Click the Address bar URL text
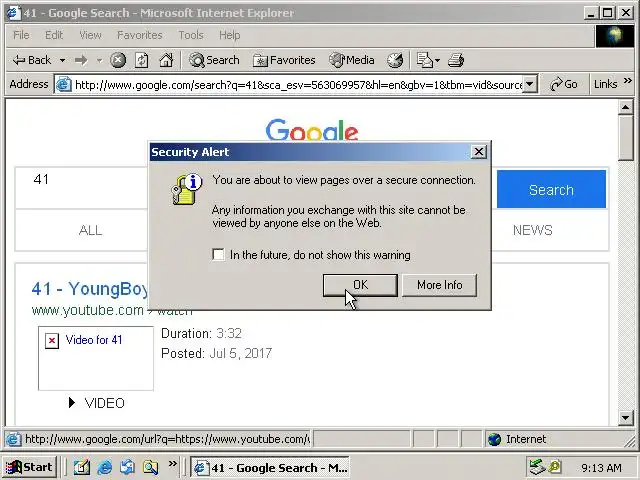Viewport: 640px width, 480px height. pyautogui.click(x=298, y=84)
